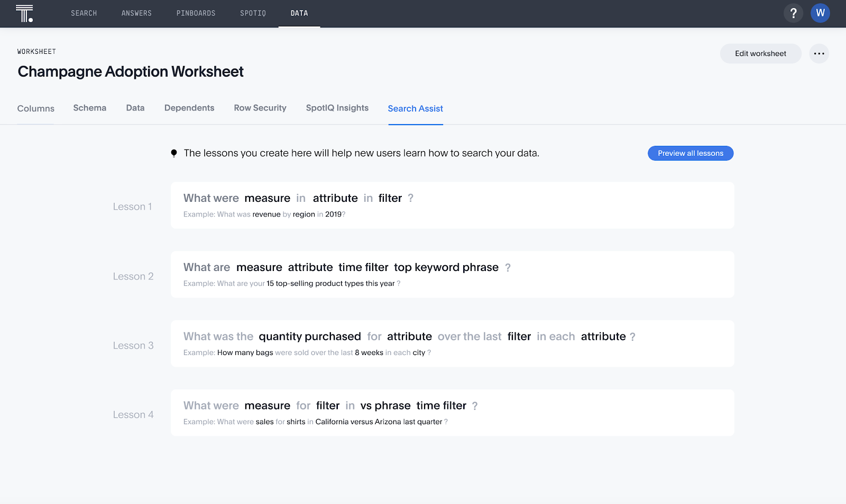Click the Lesson 3 label
The height and width of the screenshot is (504, 846).
point(133,346)
